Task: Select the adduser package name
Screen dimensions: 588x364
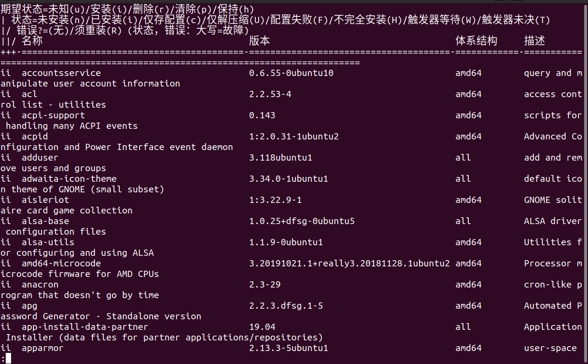Action: 40,158
